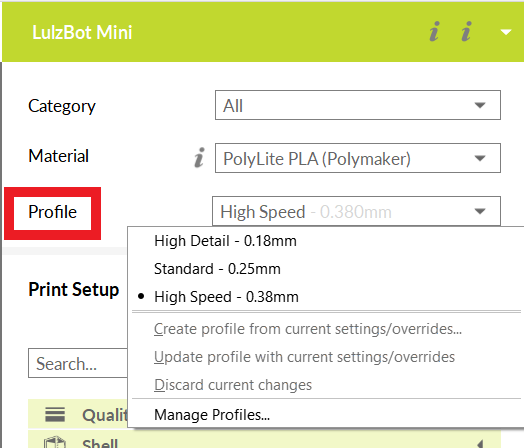
Task: Open the Category dropdown showing All
Action: click(358, 105)
